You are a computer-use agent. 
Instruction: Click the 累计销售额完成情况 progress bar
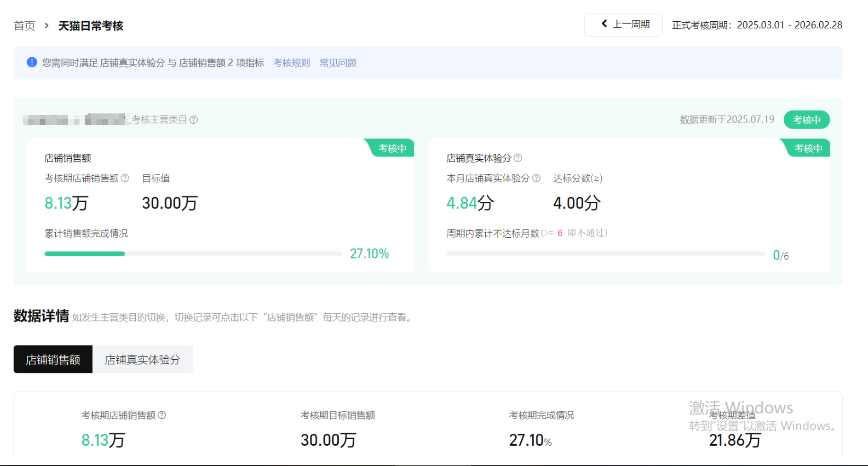(193, 254)
